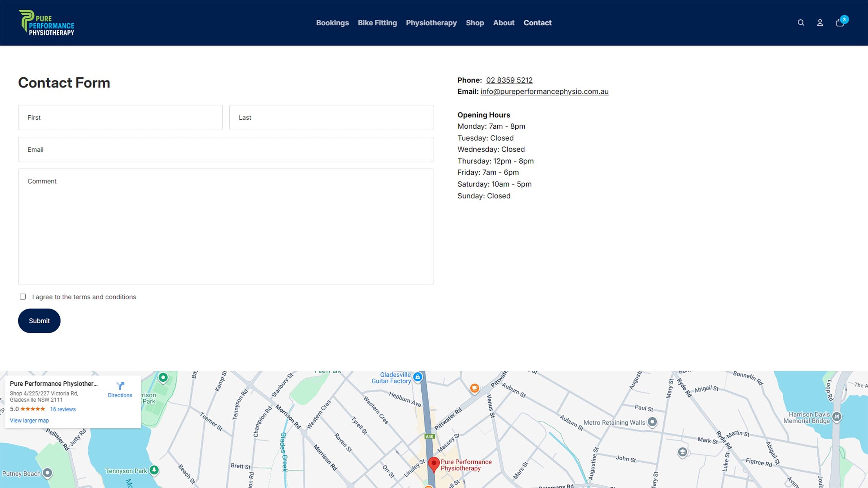Open the Bookings menu item

(x=332, y=23)
